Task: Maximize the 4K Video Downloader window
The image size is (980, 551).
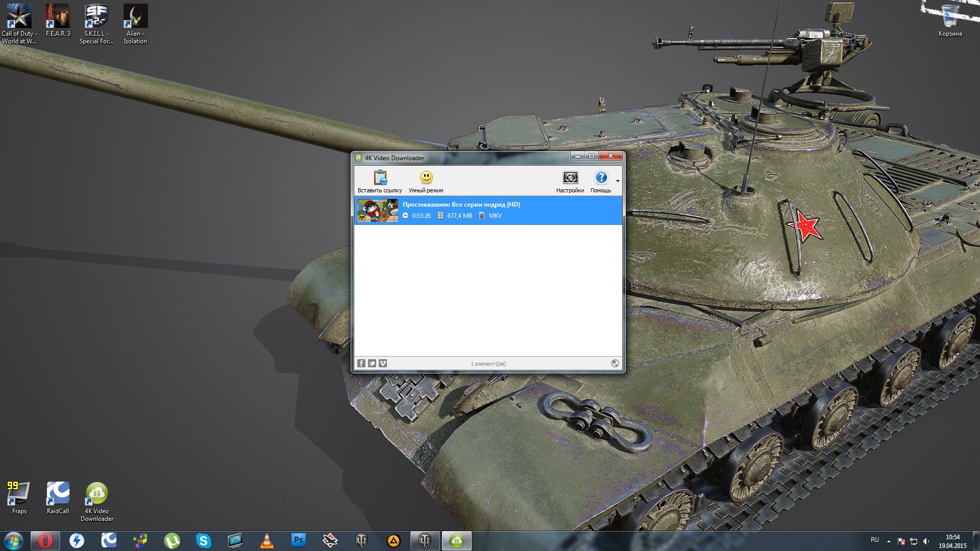Action: (592, 156)
